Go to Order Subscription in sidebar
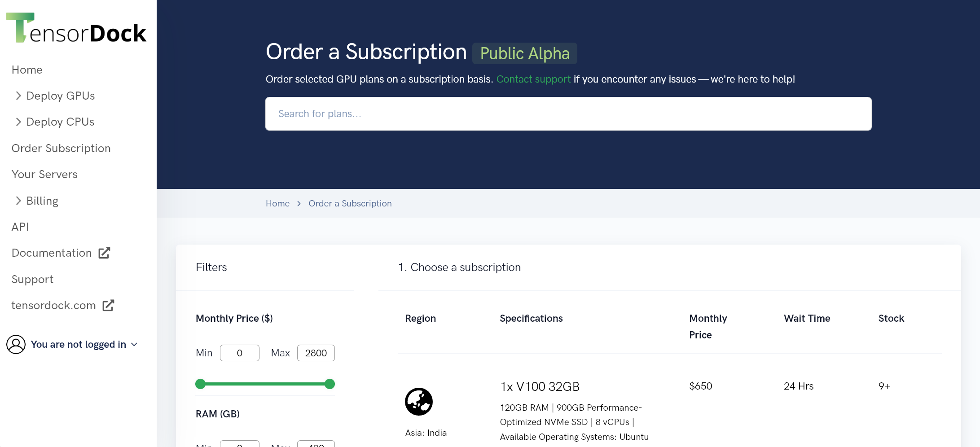Viewport: 980px width, 447px height. [61, 148]
